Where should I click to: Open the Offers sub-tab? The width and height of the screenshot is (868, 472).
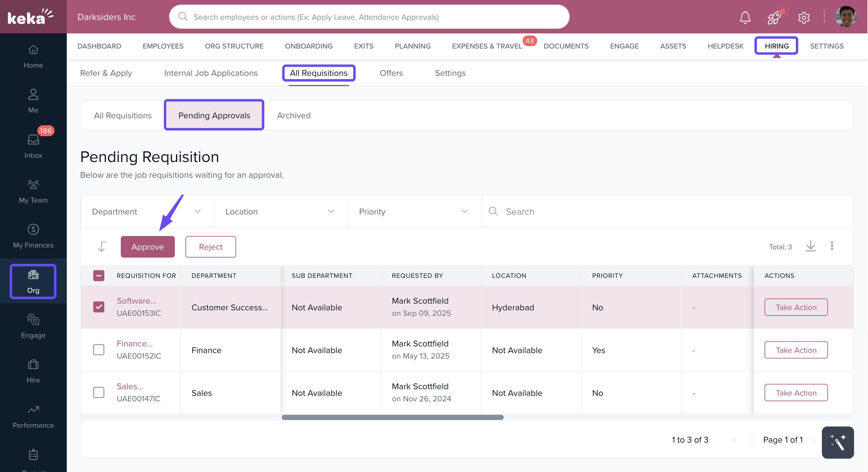pyautogui.click(x=391, y=73)
